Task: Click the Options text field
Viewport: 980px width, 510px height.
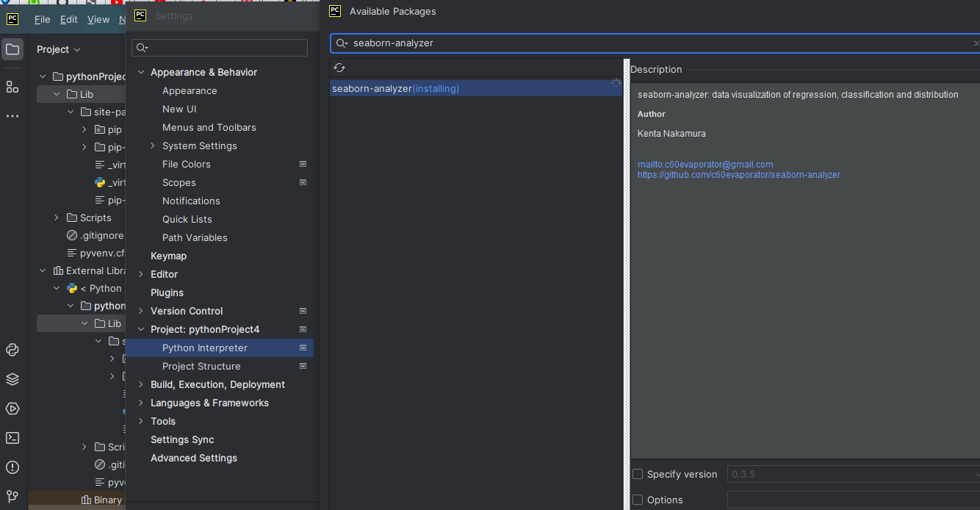Action: (854, 500)
